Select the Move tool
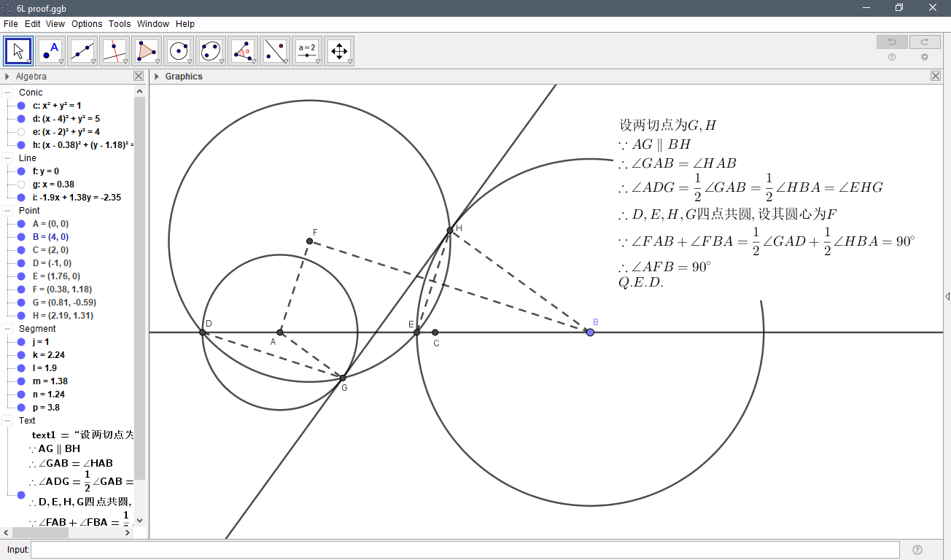This screenshot has width=951, height=560. click(x=18, y=50)
